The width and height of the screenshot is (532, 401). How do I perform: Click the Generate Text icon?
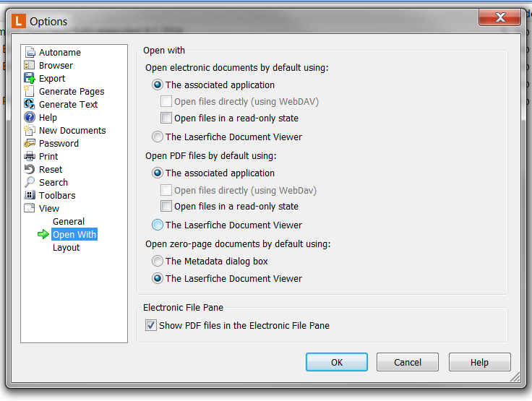[30, 104]
